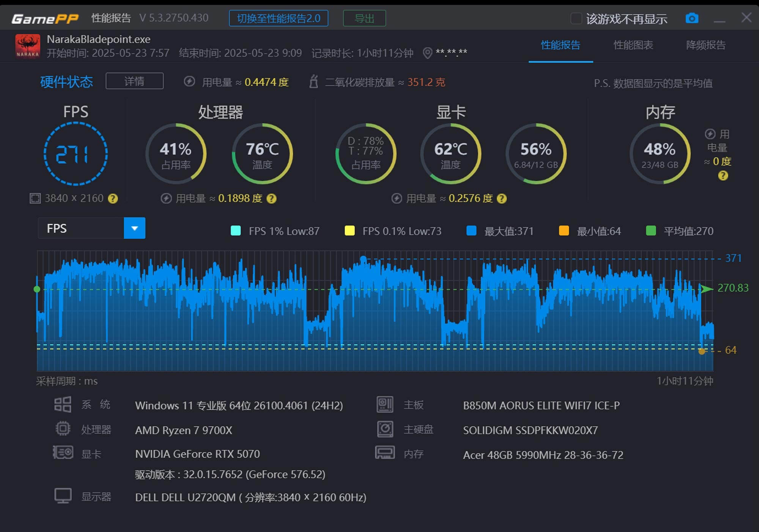759x532 pixels.
Task: Click the help icon next to 0.1898 度
Action: pyautogui.click(x=271, y=199)
